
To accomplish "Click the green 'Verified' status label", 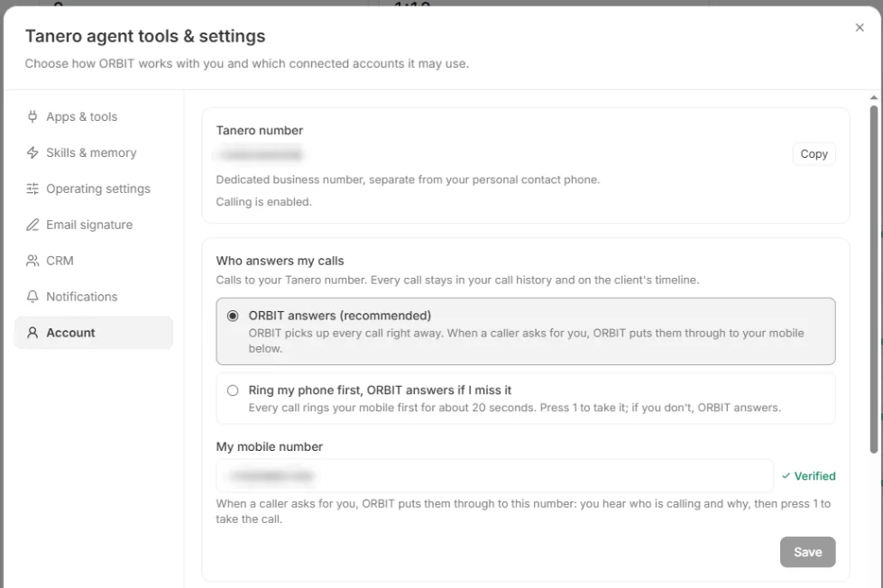I will point(809,476).
